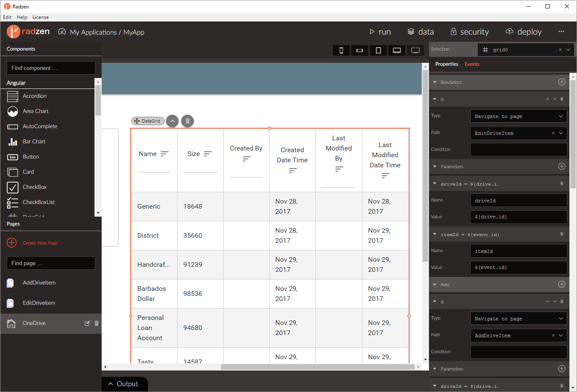This screenshot has height=392, width=577.
Task: Open the Edit menu
Action: point(7,17)
